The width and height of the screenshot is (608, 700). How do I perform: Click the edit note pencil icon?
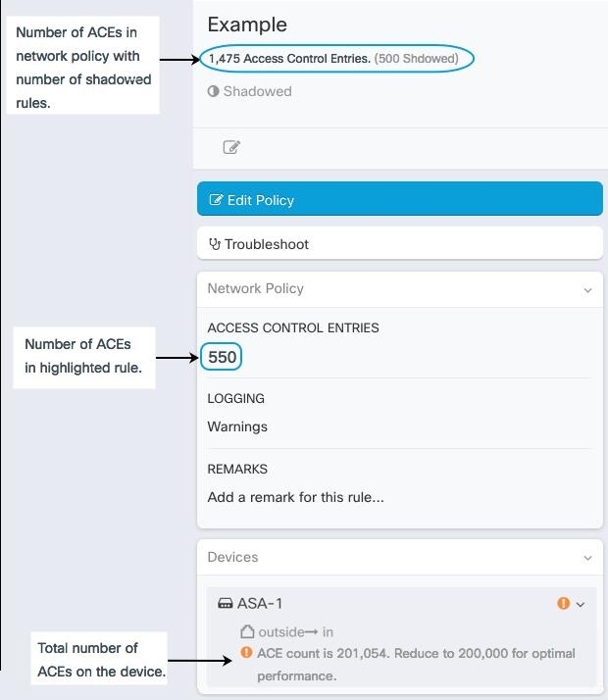click(231, 147)
